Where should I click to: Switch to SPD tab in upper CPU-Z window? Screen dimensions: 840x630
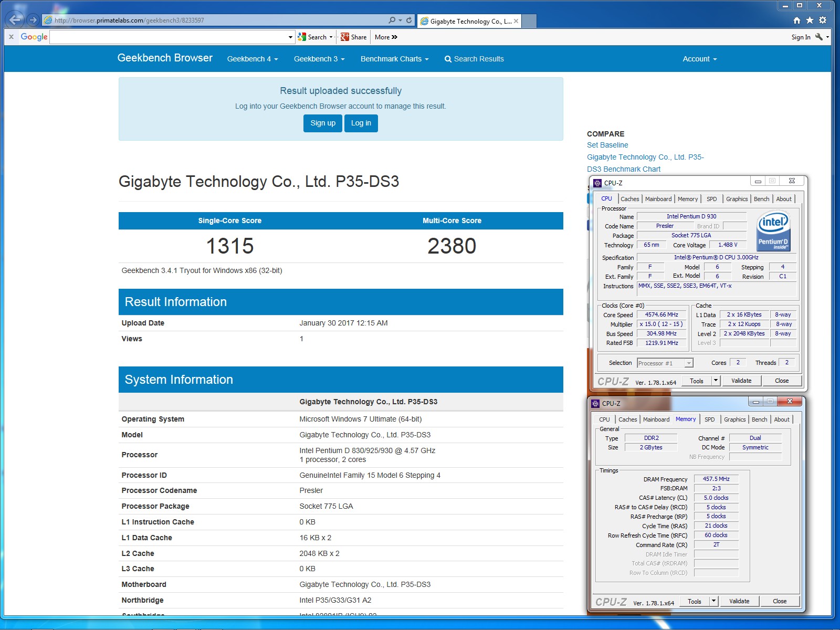712,199
